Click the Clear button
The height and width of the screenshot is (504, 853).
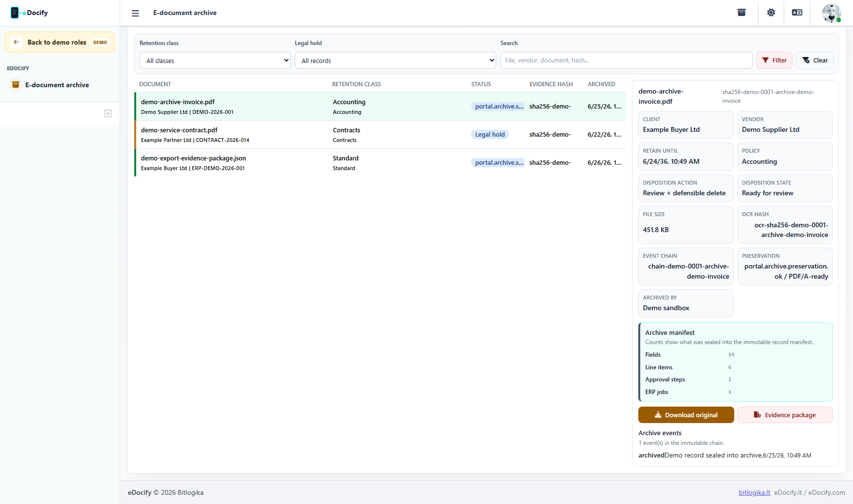click(x=815, y=61)
